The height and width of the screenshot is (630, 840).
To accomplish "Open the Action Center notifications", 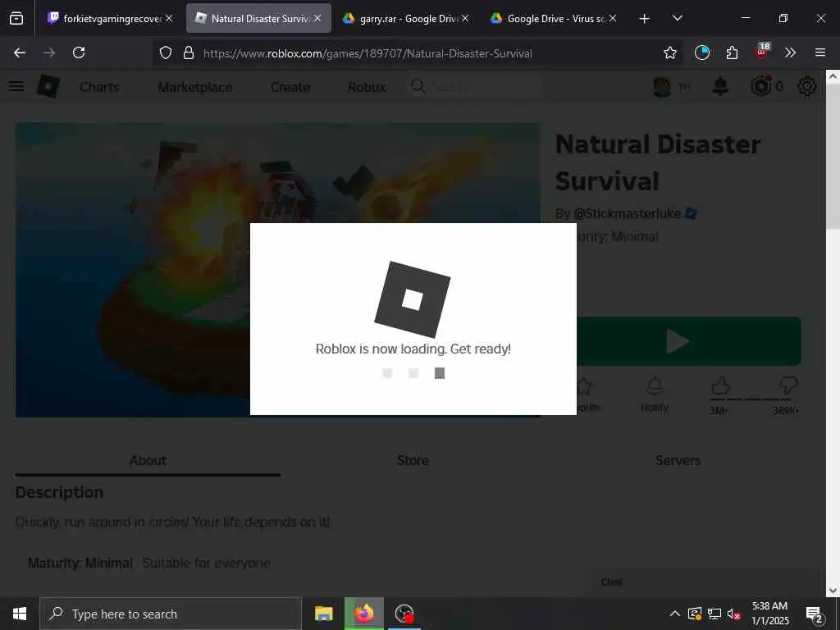I will coord(815,614).
